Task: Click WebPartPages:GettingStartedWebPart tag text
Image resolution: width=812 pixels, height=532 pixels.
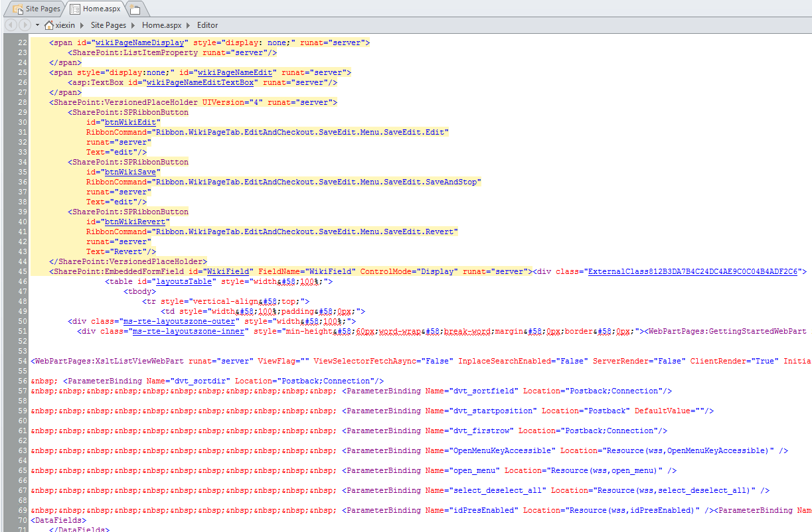Action: [x=726, y=331]
